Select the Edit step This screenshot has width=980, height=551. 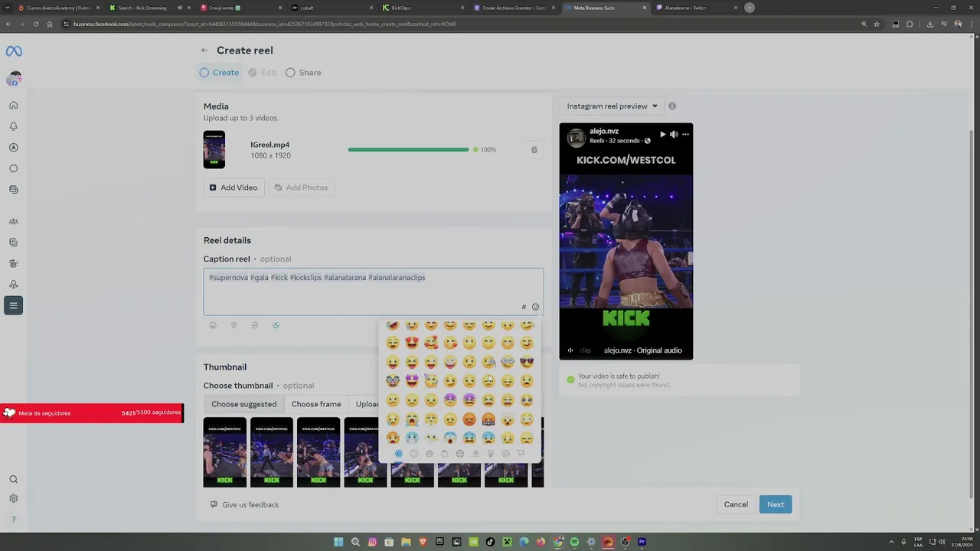pyautogui.click(x=262, y=73)
